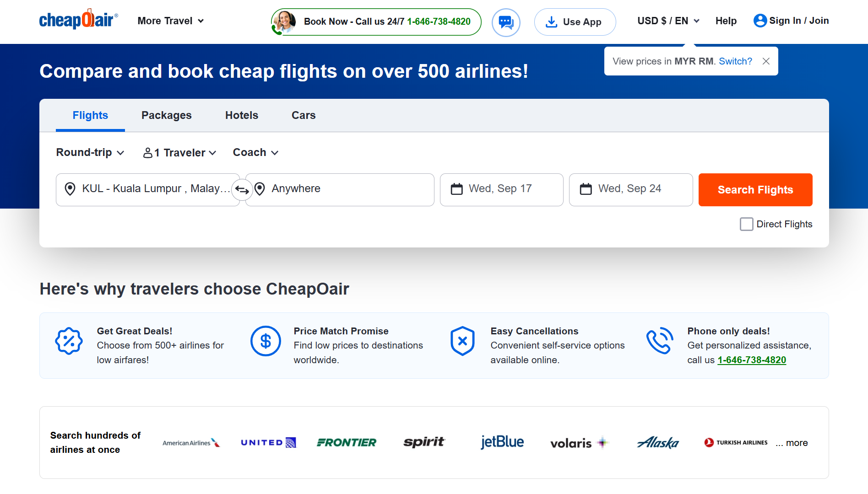The height and width of the screenshot is (494, 868).
Task: Open the Wed, Sep 17 departure date picker
Action: click(x=501, y=189)
